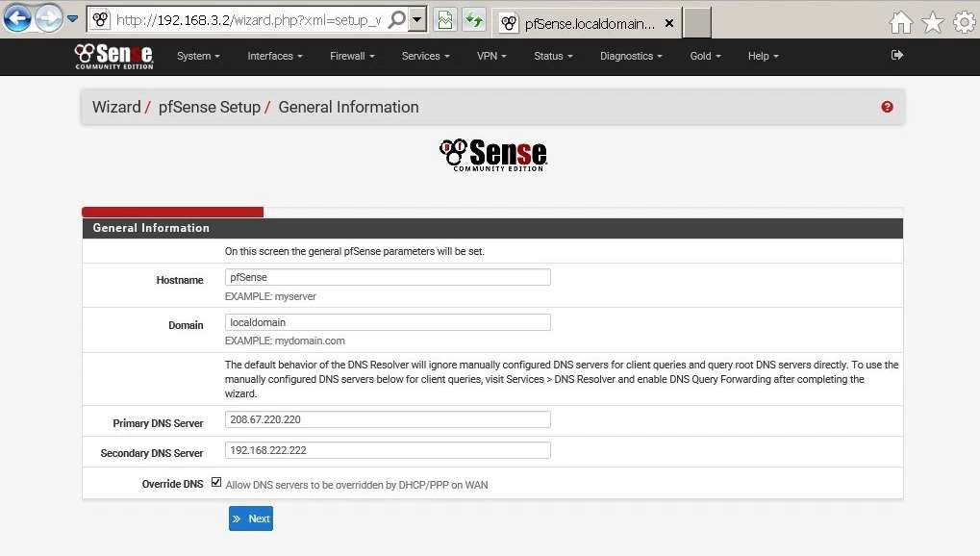Click the red wizard progress bar

coord(172,212)
